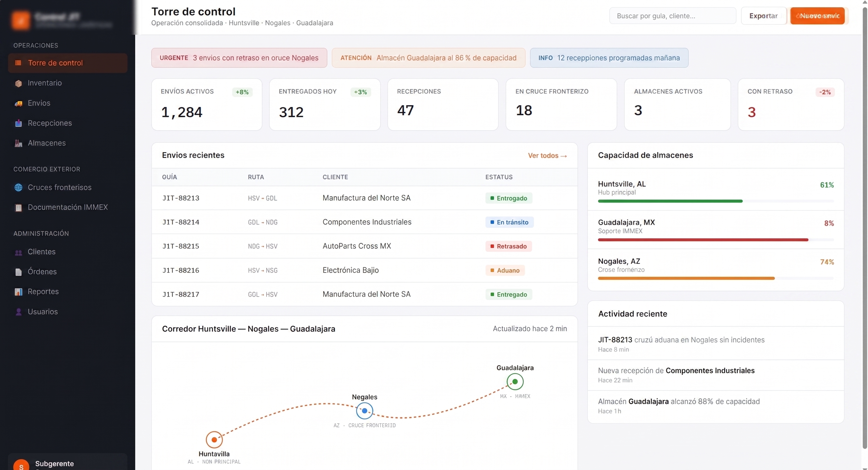Go to Cruces fronterizos section
Image resolution: width=868 pixels, height=470 pixels.
67,187
